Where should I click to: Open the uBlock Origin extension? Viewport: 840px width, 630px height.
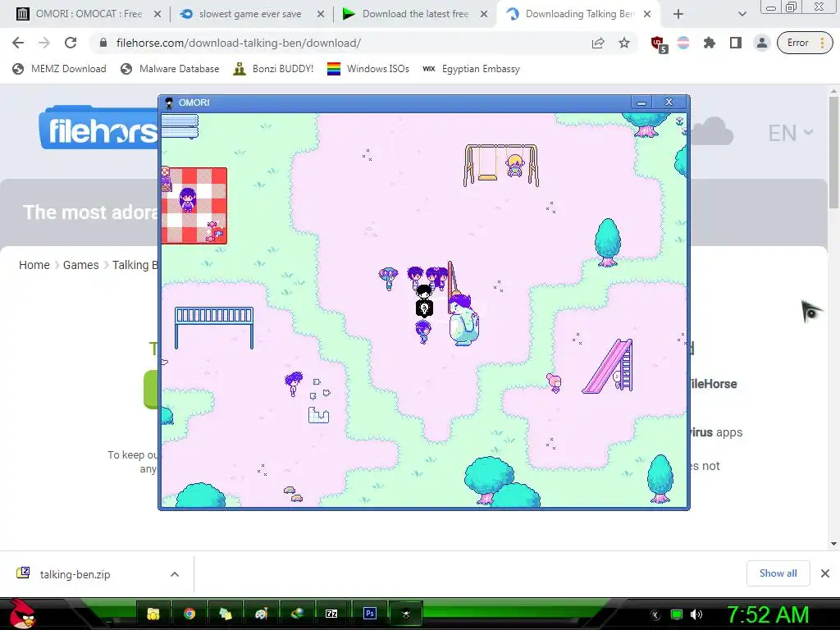pyautogui.click(x=659, y=44)
